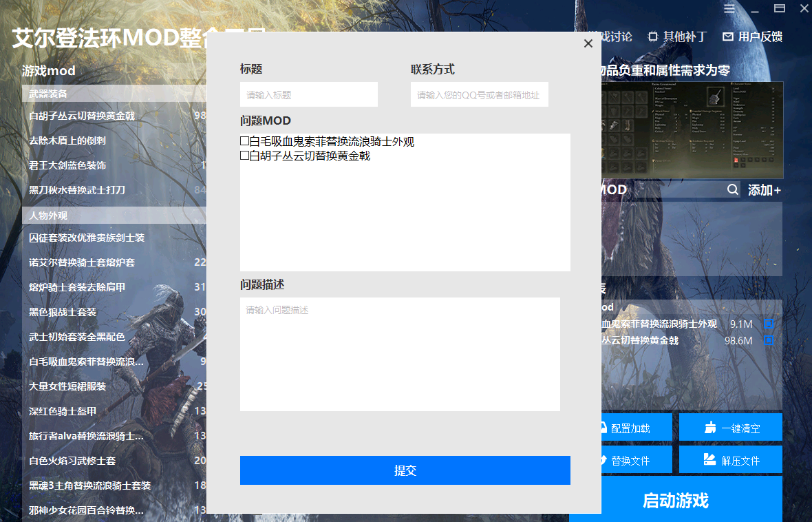Click the magnifier search icon
The height and width of the screenshot is (522, 812).
tap(732, 189)
